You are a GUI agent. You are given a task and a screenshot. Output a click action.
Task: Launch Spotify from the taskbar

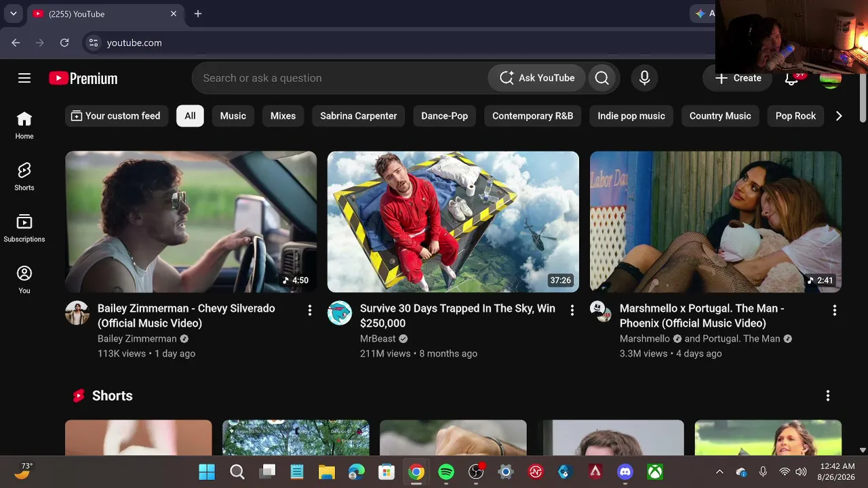(x=446, y=472)
